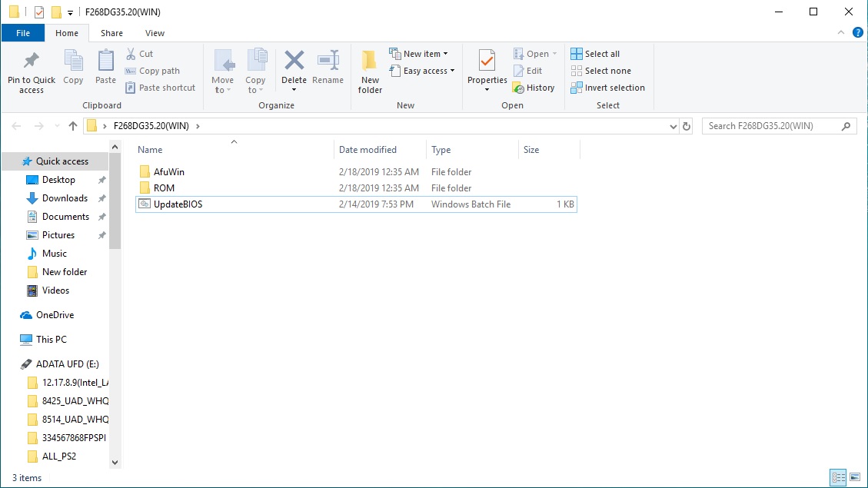Open Properties from the ribbon
The image size is (868, 488).
click(x=487, y=61)
